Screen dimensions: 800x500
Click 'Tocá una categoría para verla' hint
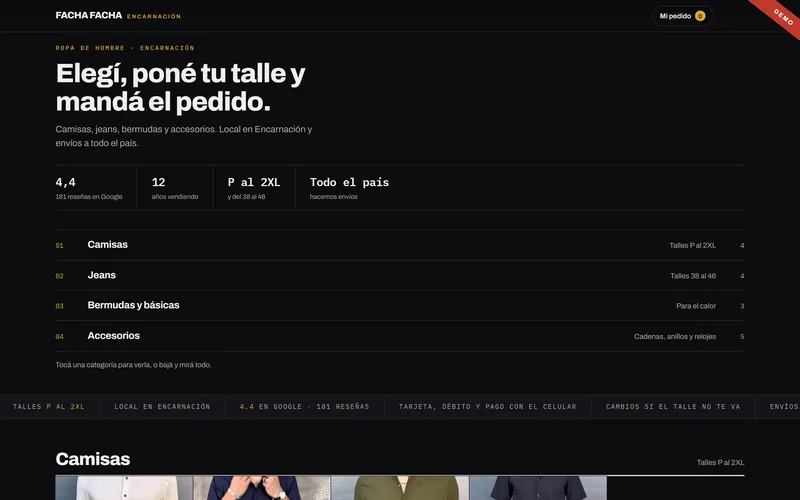[134, 365]
